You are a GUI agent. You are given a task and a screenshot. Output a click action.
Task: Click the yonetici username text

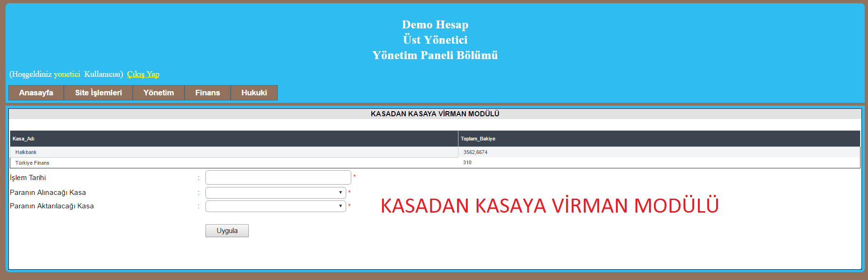(x=67, y=74)
